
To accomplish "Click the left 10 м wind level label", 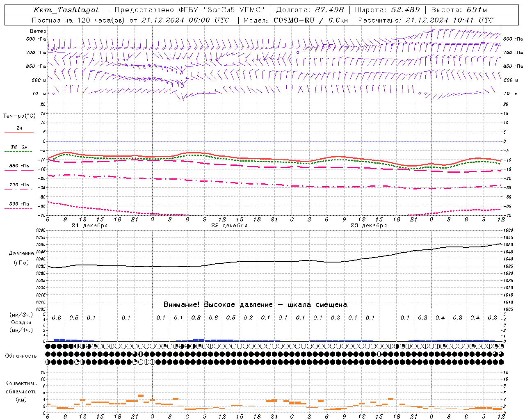I will point(39,94).
